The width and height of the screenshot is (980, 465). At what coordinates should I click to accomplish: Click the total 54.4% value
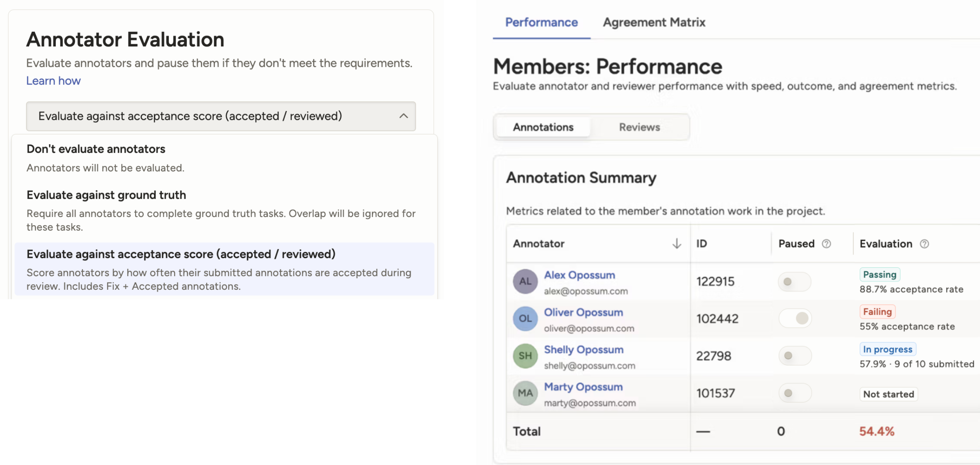click(x=877, y=431)
